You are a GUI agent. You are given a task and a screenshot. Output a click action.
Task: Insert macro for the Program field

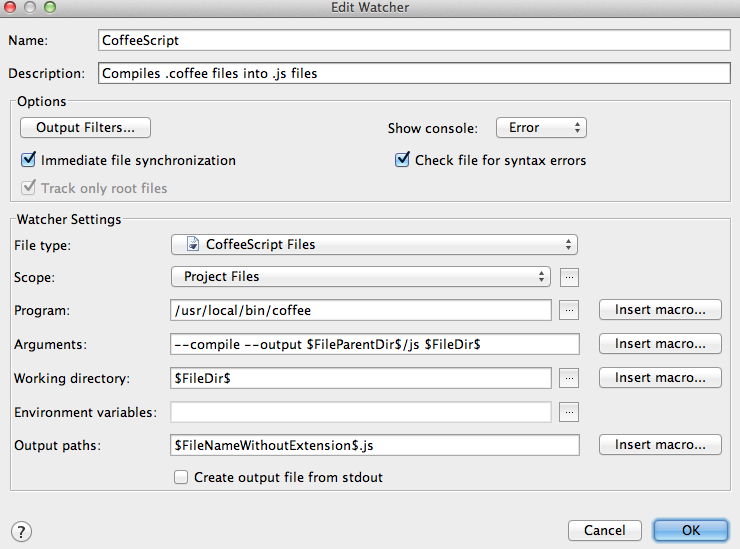[x=660, y=310]
